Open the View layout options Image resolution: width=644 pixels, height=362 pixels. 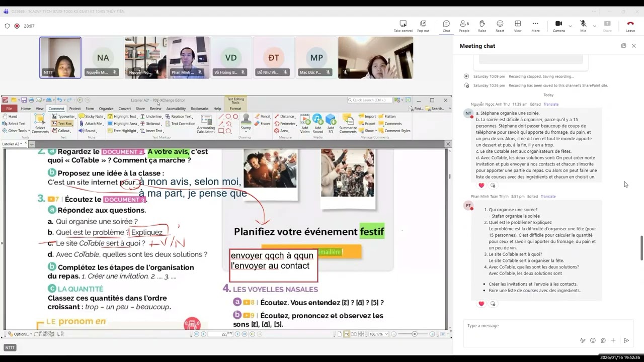point(518,26)
